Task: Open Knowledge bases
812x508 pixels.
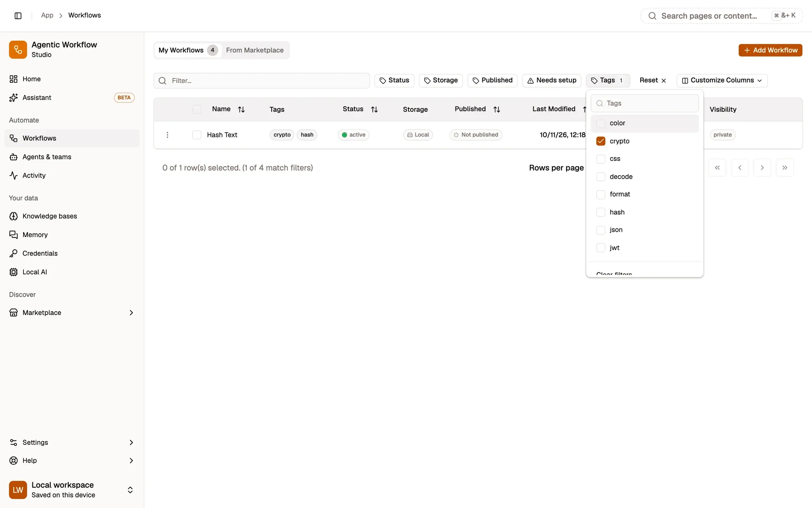Action: 72,216
